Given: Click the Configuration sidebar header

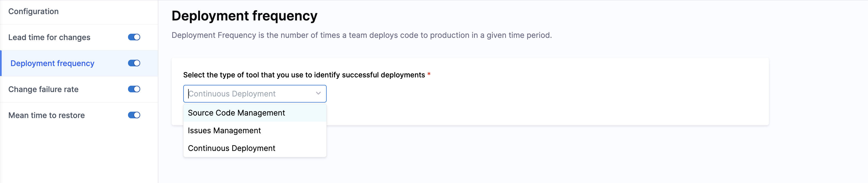Looking at the screenshot, I should coord(33,12).
